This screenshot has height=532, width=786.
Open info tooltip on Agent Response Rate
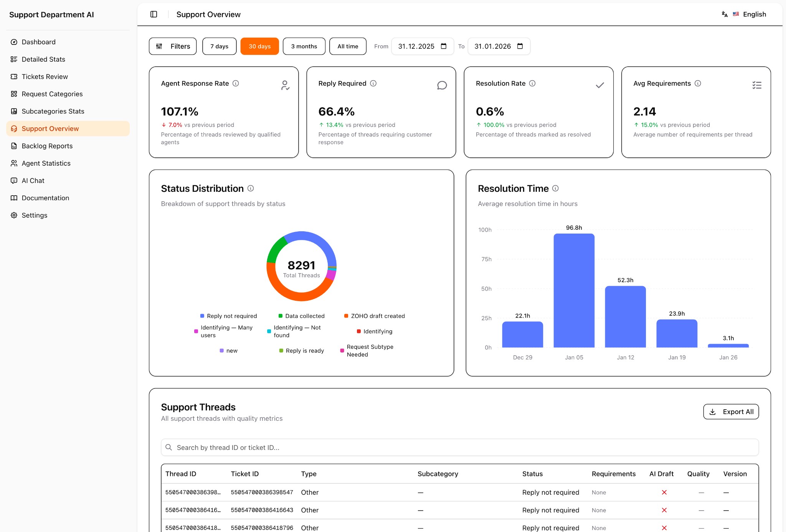[x=236, y=83]
